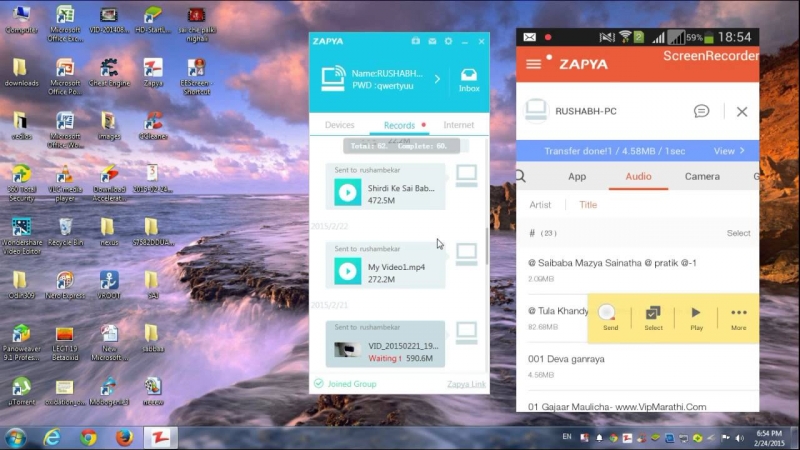The width and height of the screenshot is (800, 450).
Task: Sort audio by Title
Action: (x=588, y=205)
